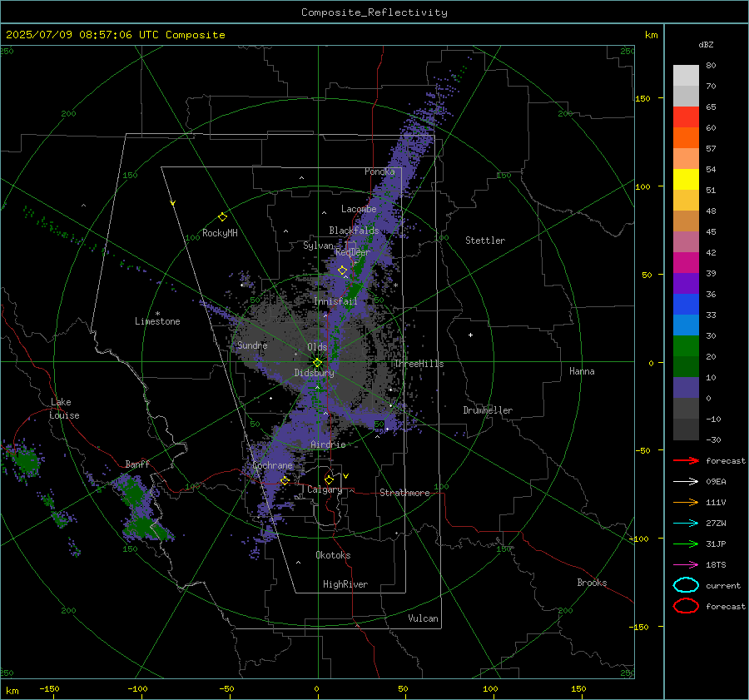The height and width of the screenshot is (700, 749).
Task: Click the cyan current ellipse icon
Action: click(x=686, y=585)
